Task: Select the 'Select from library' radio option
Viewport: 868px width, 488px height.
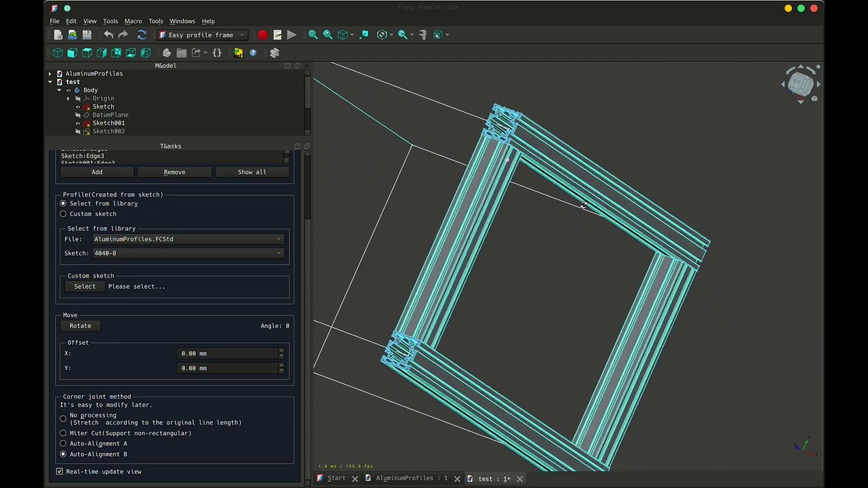Action: (x=63, y=203)
